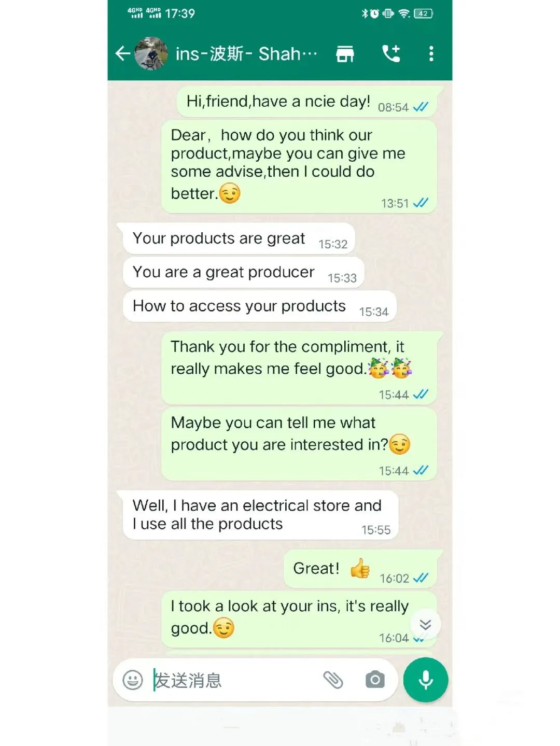Tap the back arrow in the header
Image resolution: width=560 pixels, height=746 pixels.
click(122, 53)
